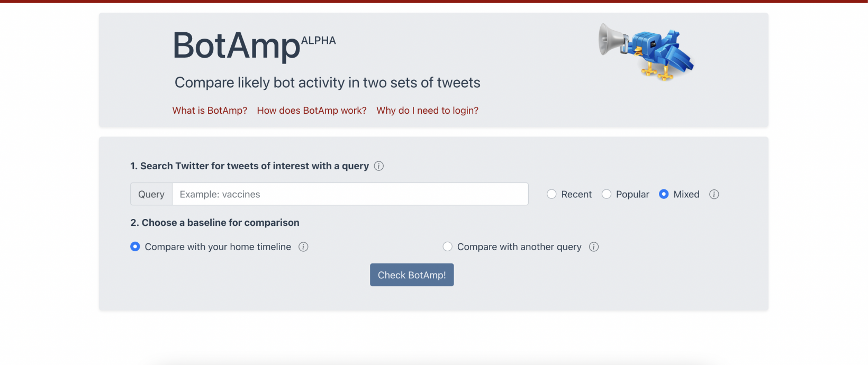Click the Query label prefix on the search bar

(151, 194)
